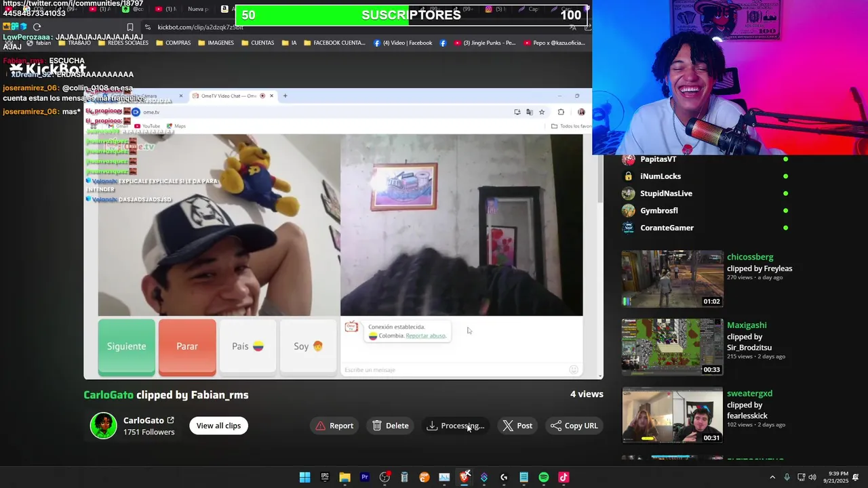
Task: Open notifications bell in system tray
Action: (856, 477)
